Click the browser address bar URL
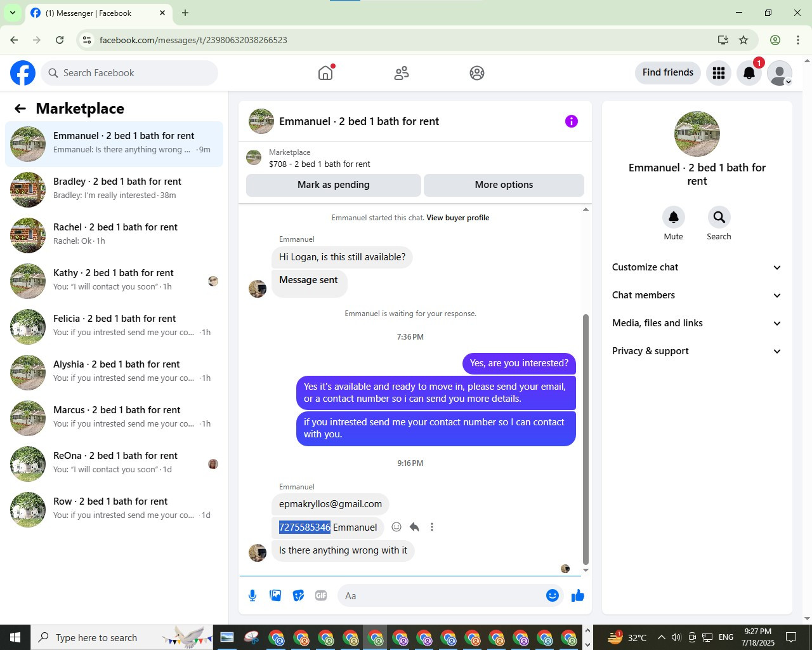This screenshot has width=812, height=650. [x=193, y=40]
